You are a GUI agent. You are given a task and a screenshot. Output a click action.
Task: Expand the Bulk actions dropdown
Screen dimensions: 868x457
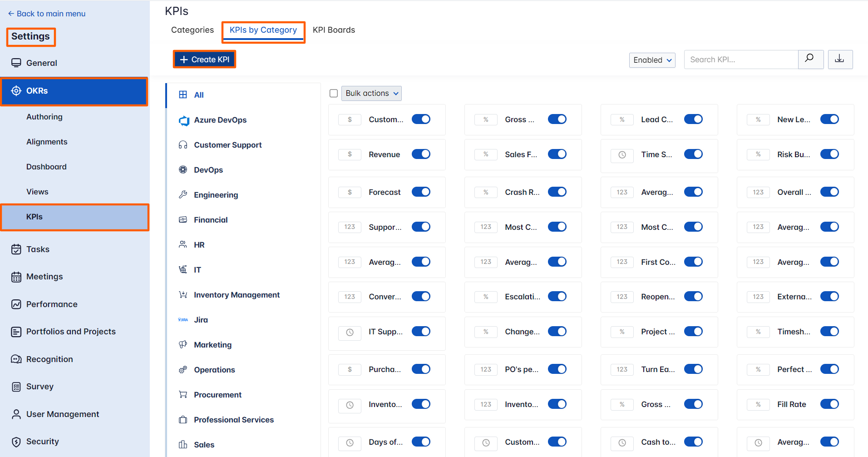[371, 94]
